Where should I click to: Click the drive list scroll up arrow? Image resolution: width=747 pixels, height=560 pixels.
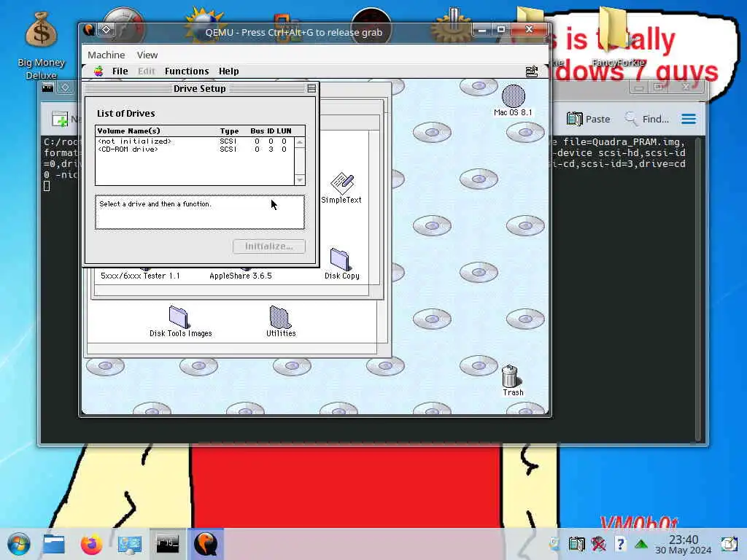click(x=300, y=142)
